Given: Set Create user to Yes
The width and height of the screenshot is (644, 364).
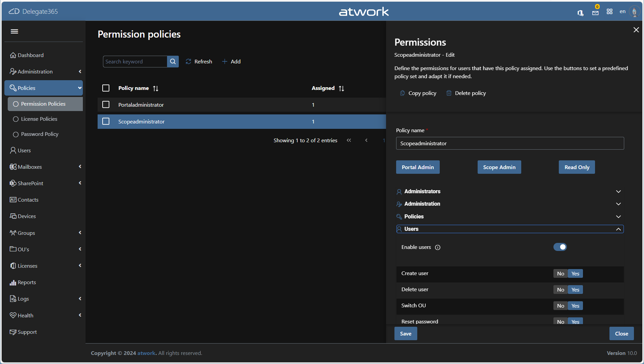Looking at the screenshot, I should [x=575, y=273].
